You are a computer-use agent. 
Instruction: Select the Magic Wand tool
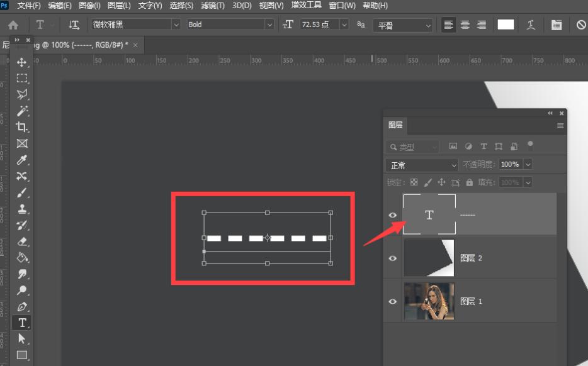[22, 111]
